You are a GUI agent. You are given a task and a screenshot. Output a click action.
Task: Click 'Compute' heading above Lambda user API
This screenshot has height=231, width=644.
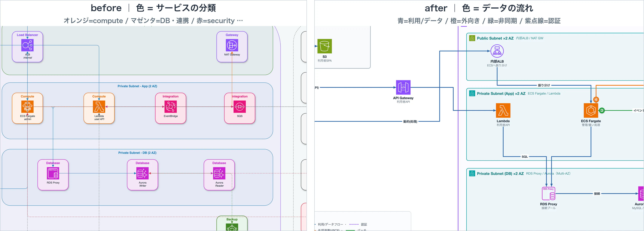99,96
